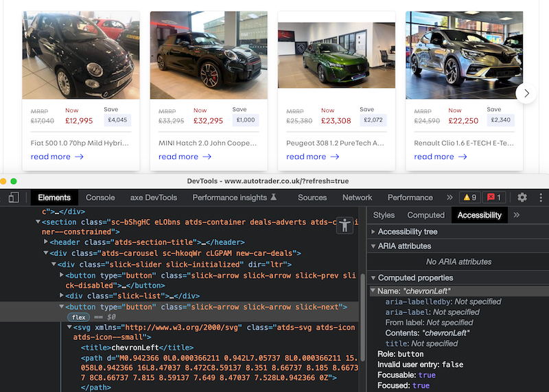Collapse the div slick-slider node
The image size is (549, 392).
point(54,264)
